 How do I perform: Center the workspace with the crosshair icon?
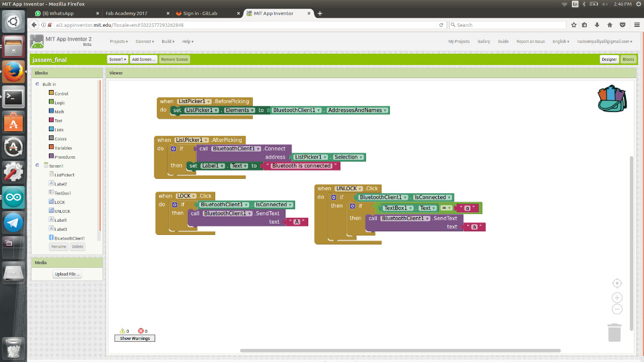click(617, 283)
